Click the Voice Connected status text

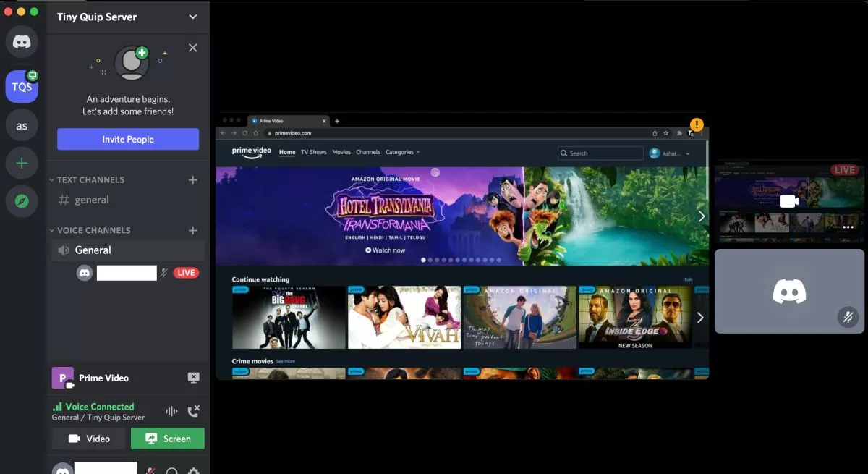100,407
